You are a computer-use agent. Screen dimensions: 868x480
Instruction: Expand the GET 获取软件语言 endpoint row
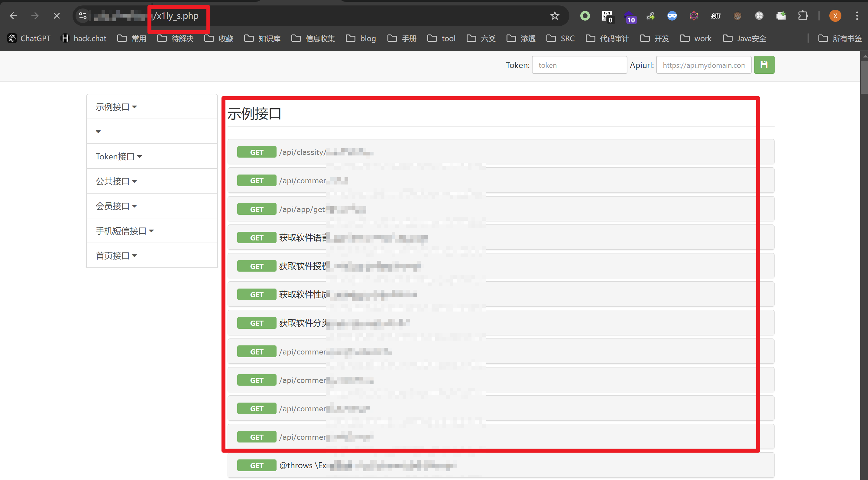[x=501, y=237]
